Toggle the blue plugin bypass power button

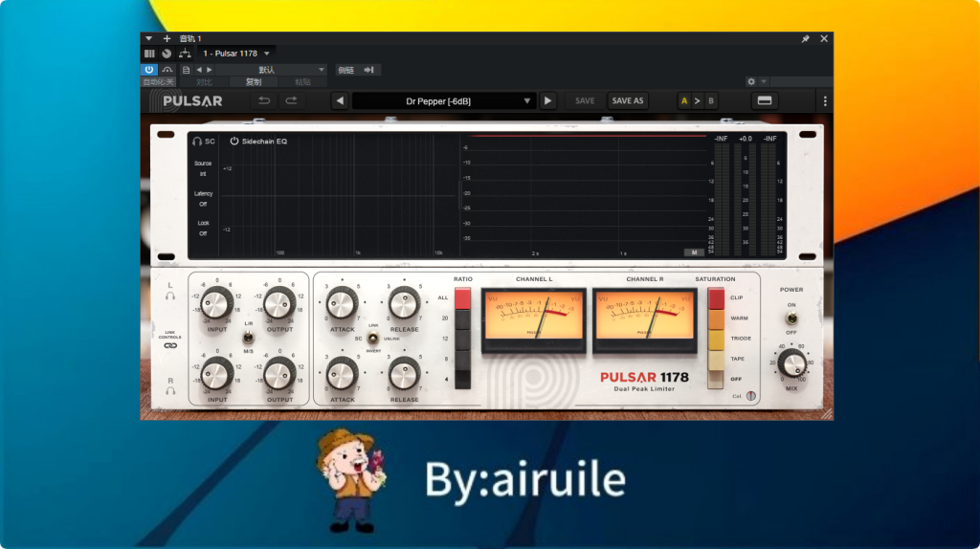pos(148,70)
